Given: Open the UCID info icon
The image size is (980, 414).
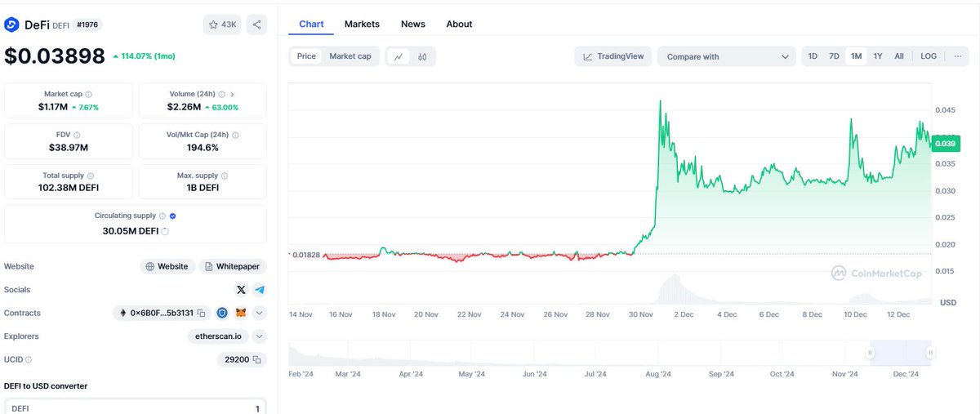Looking at the screenshot, I should click(29, 359).
